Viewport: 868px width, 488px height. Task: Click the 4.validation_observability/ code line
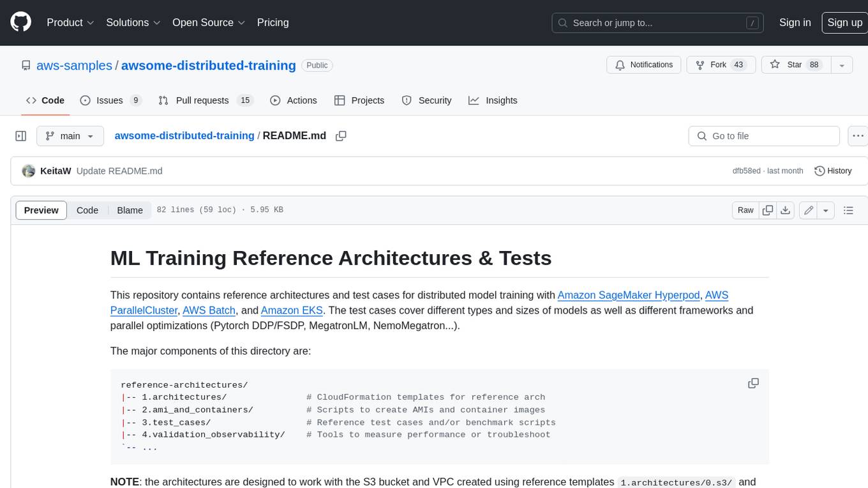click(336, 434)
